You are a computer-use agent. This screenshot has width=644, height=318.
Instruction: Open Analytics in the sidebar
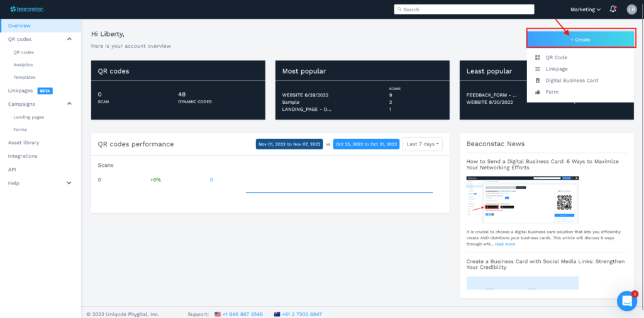[23, 65]
